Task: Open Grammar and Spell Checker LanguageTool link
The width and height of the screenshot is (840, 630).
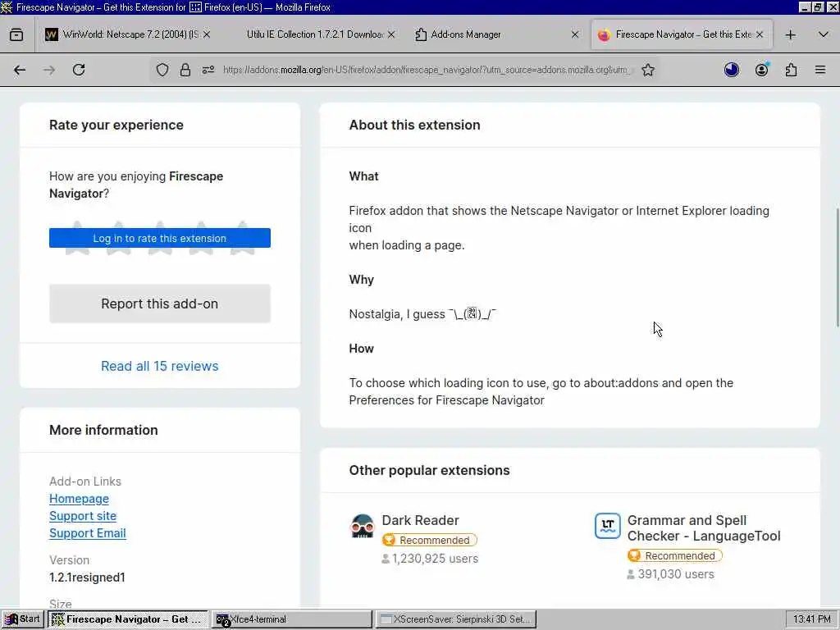Action: click(704, 528)
